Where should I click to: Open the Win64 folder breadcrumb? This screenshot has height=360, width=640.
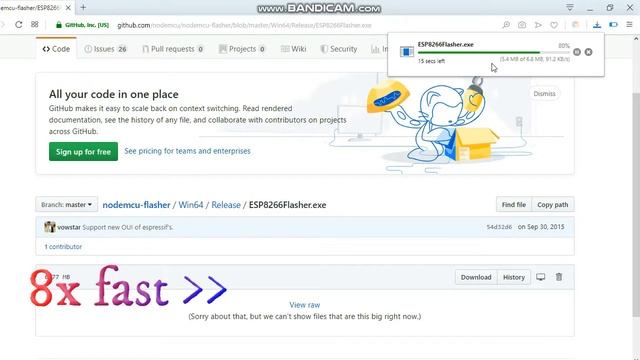click(191, 205)
